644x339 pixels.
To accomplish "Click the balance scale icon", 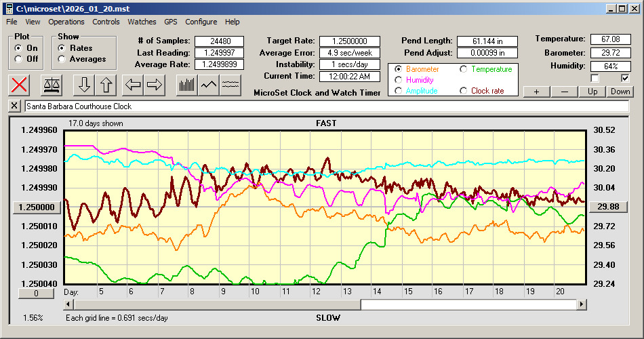I will [51, 85].
